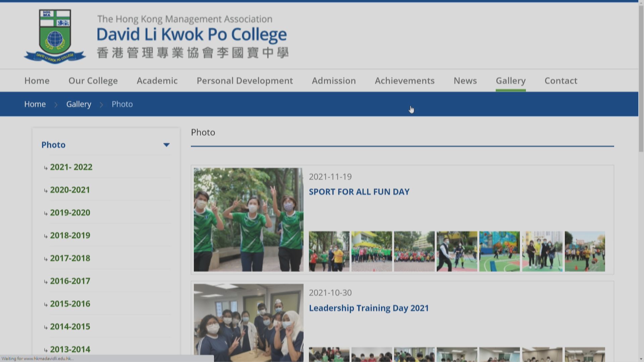
Task: Click last thumbnail in Sport Fun Day row
Action: pos(585,251)
